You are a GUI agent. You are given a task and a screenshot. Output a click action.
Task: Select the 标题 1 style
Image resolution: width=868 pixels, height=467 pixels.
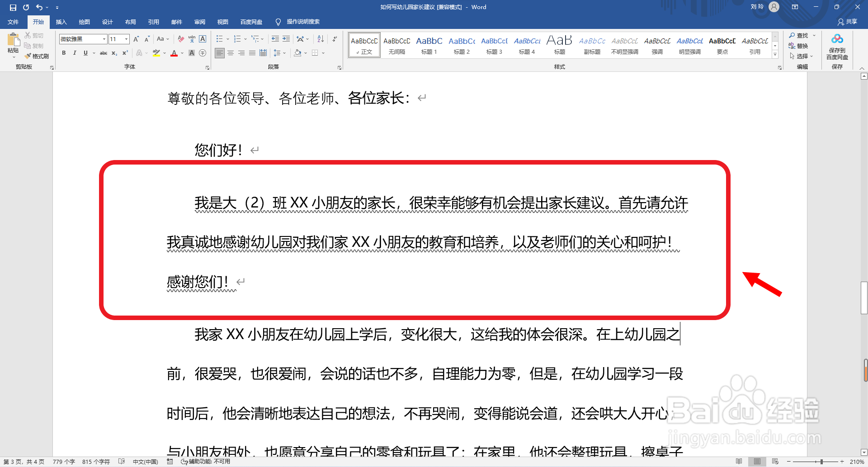pos(429,45)
